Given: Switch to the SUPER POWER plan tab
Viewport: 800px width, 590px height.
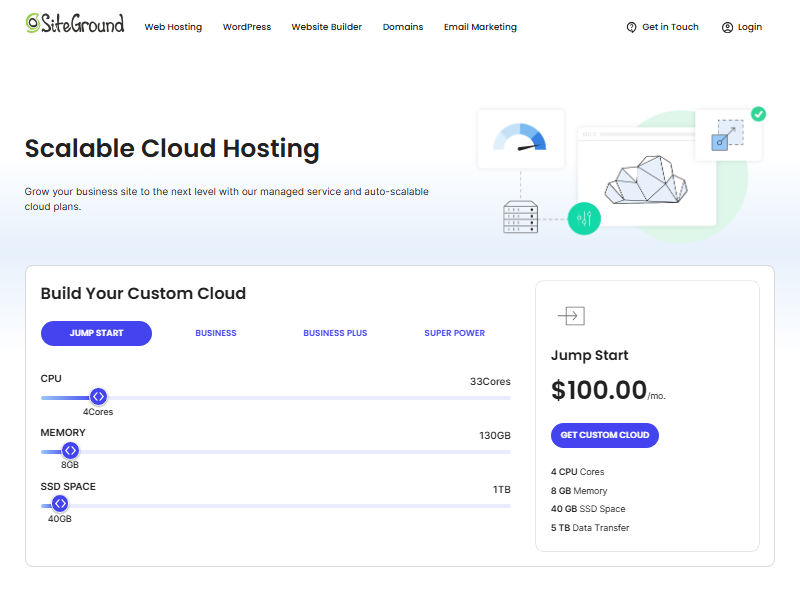Looking at the screenshot, I should [x=454, y=333].
